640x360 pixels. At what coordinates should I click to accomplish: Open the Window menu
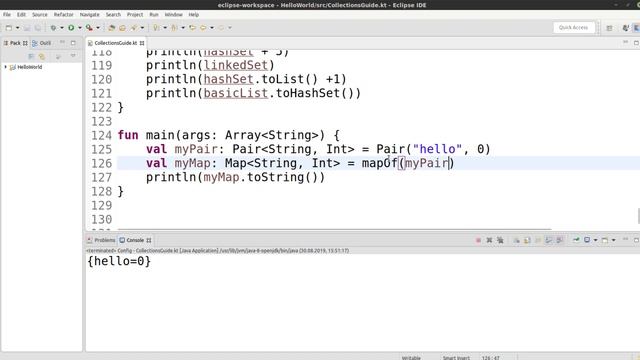pos(173,14)
